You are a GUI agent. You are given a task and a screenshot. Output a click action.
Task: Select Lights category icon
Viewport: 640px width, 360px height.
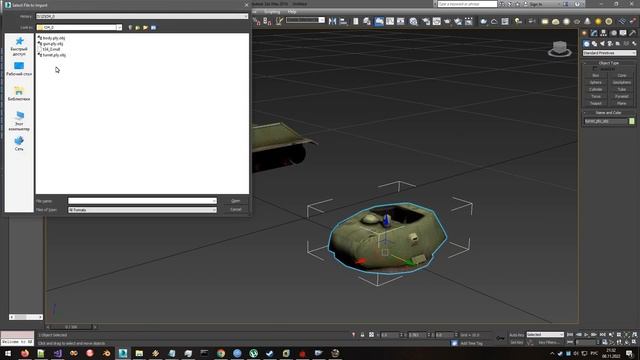coord(602,44)
